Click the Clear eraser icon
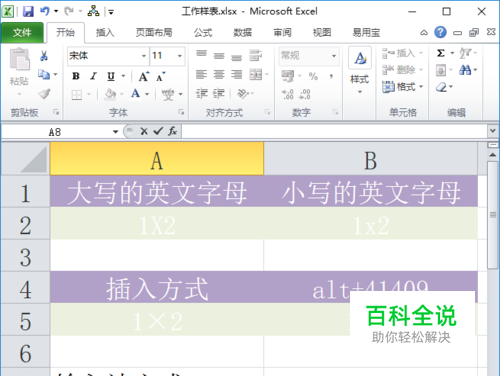 click(x=441, y=87)
